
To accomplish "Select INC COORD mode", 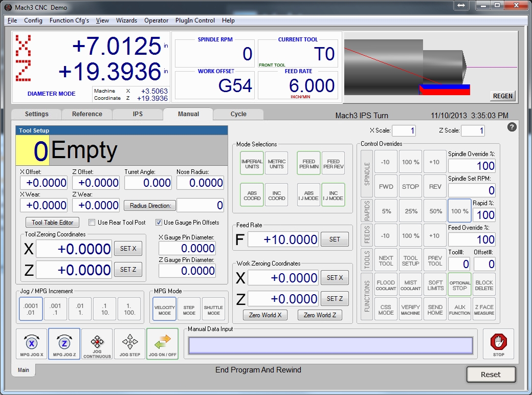I will point(277,195).
